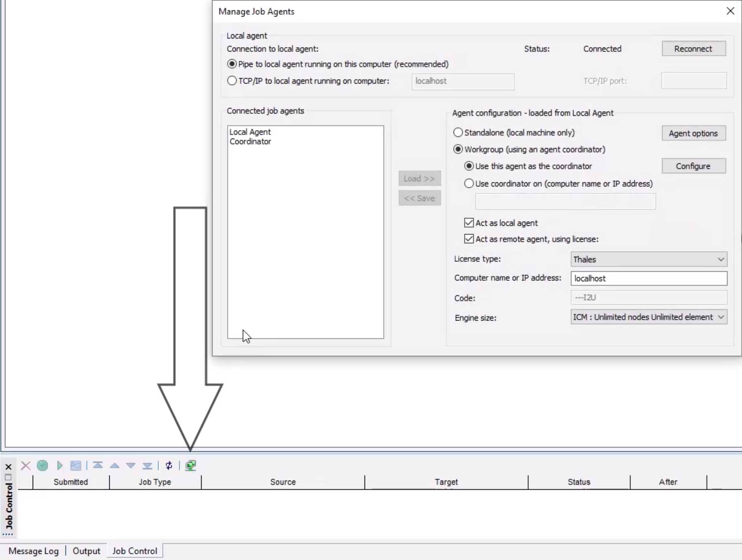Click the move job up arrow icon
The image size is (742, 560).
115,466
